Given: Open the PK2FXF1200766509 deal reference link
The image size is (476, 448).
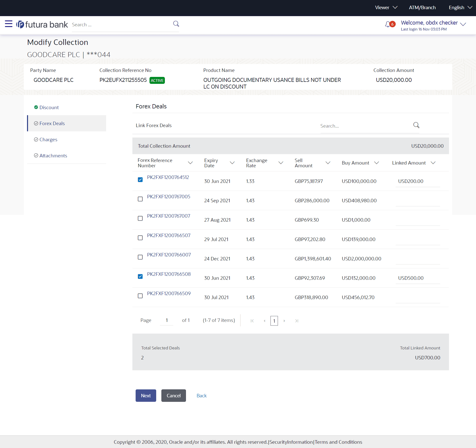Looking at the screenshot, I should (169, 293).
